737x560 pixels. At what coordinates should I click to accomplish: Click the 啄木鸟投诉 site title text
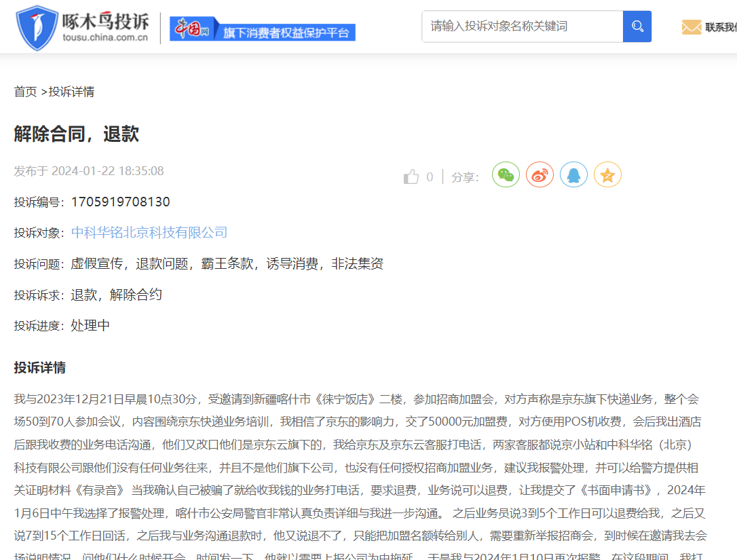point(106,21)
